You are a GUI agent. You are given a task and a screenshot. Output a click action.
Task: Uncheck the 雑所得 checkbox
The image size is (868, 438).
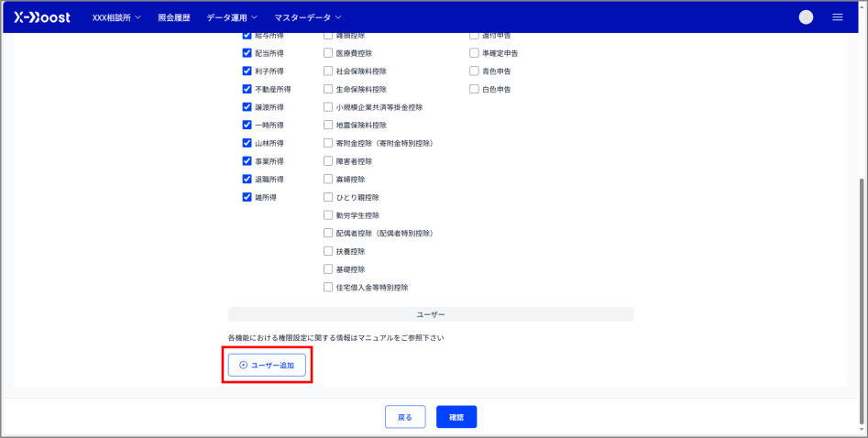click(x=247, y=197)
